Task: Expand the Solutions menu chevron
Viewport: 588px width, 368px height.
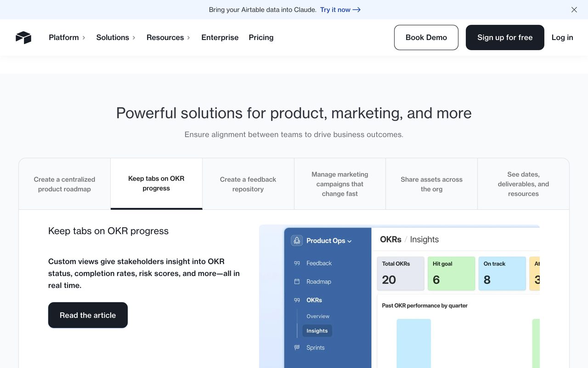Action: 134,38
